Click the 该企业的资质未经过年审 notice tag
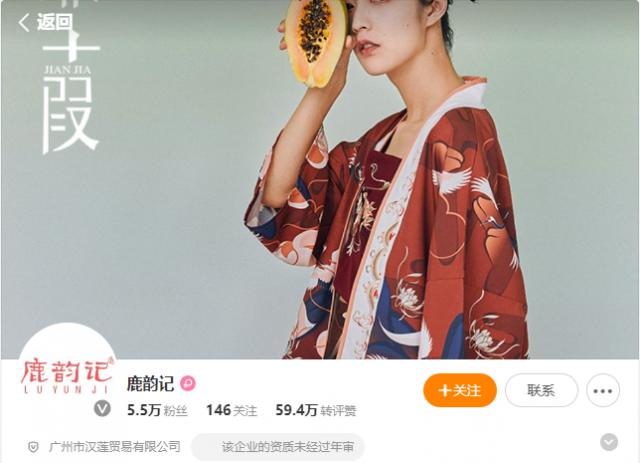This screenshot has width=640, height=463. pos(278,447)
